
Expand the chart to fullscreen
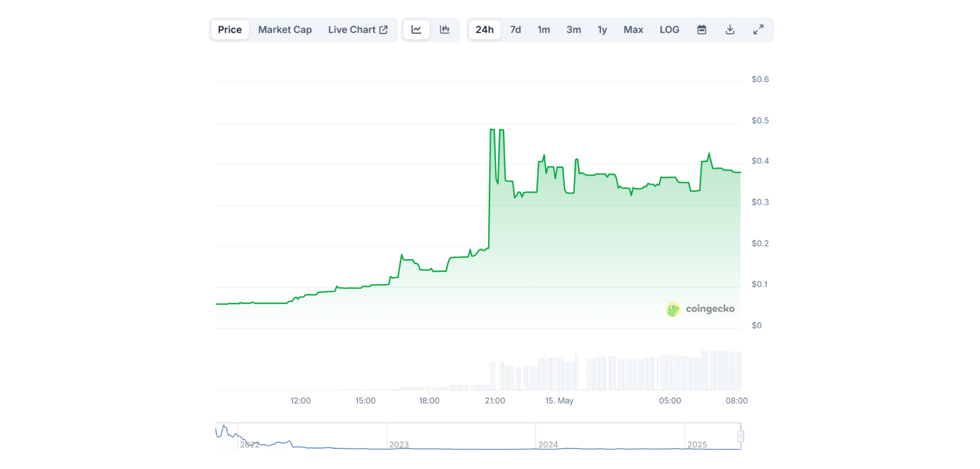(758, 30)
